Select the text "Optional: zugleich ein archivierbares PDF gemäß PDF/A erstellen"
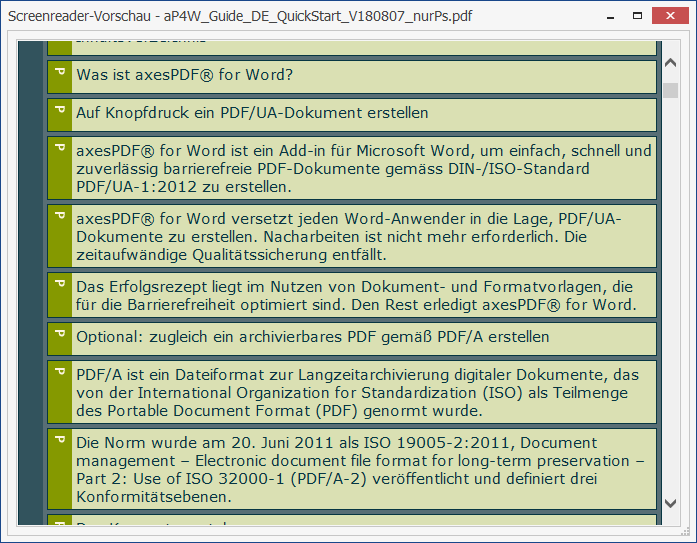This screenshot has width=697, height=543. pos(312,337)
